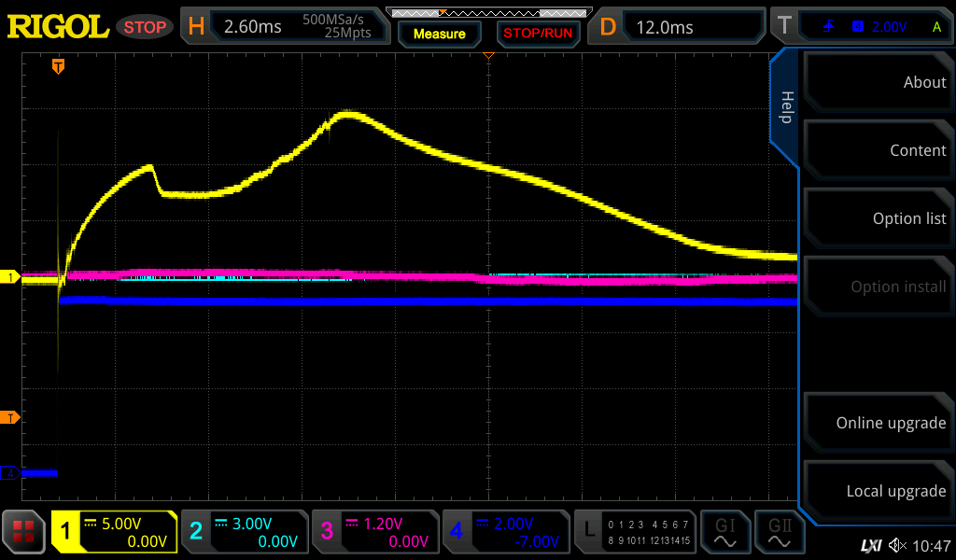Click the GI signal generator icon
This screenshot has width=956, height=560.
tap(724, 532)
